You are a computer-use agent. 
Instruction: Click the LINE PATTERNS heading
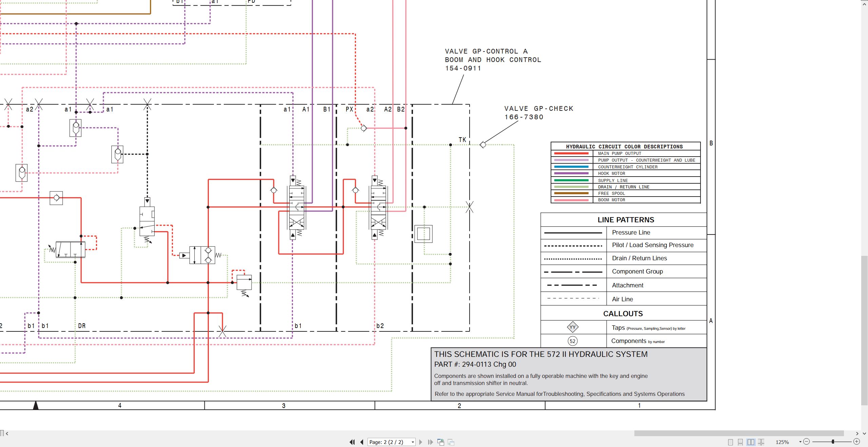pos(626,220)
